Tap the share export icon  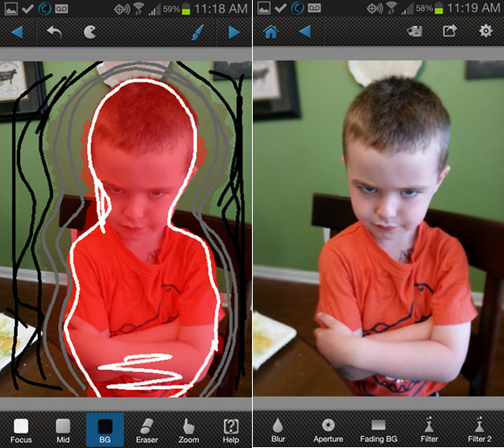click(x=449, y=31)
